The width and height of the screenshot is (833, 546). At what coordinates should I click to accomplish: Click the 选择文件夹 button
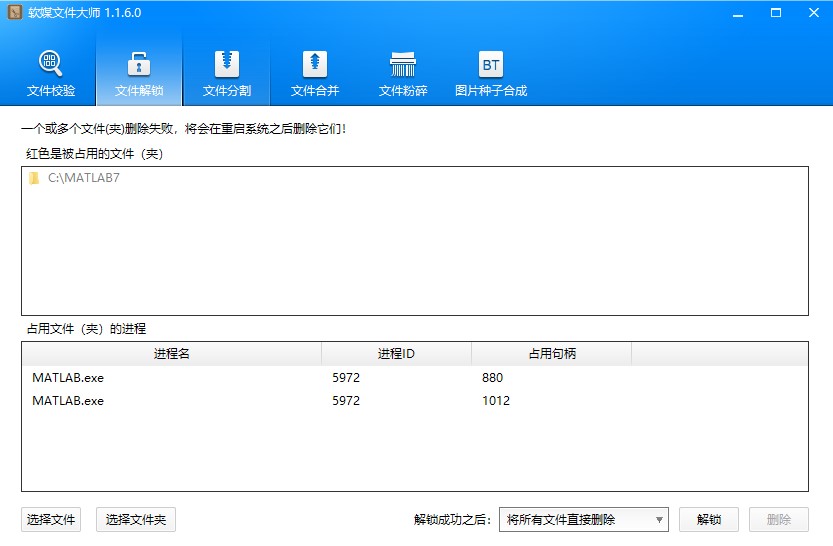coord(136,520)
